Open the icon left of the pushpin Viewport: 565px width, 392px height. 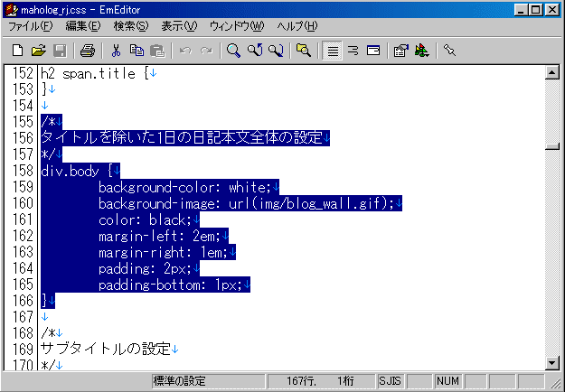(x=422, y=51)
